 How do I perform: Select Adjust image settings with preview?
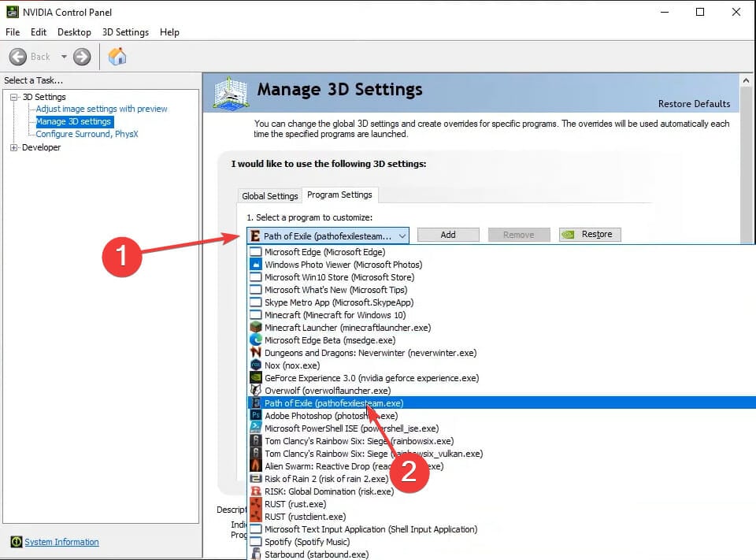click(x=102, y=109)
